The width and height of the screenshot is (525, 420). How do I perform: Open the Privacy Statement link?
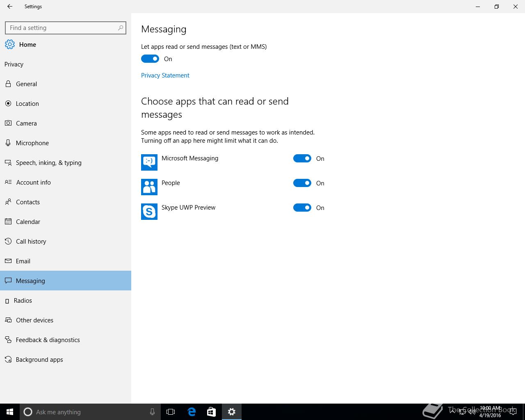pyautogui.click(x=165, y=75)
